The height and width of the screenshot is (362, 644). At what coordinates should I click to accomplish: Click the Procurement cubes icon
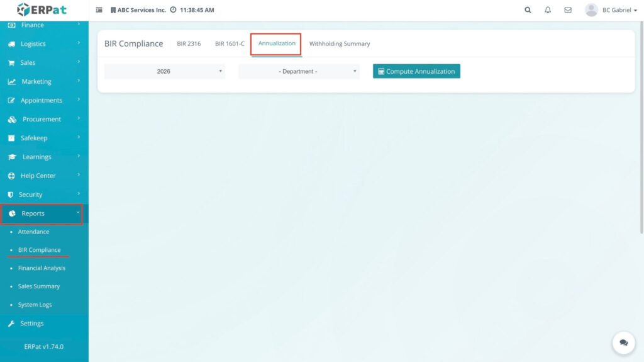click(x=12, y=119)
